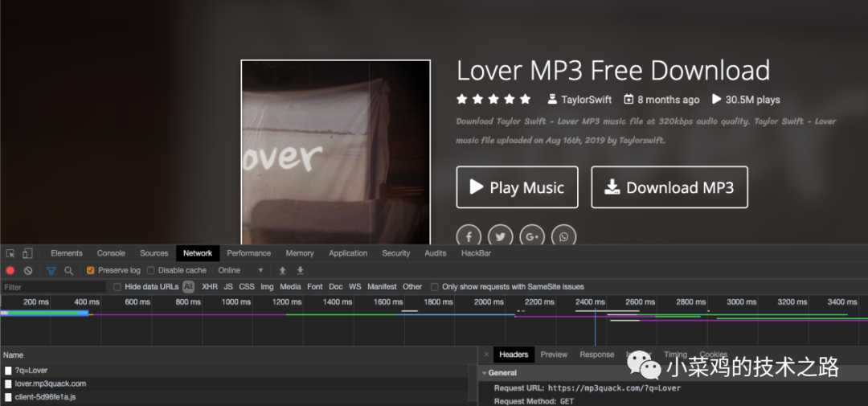
Task: Filter requests by CSS type
Action: [x=247, y=287]
